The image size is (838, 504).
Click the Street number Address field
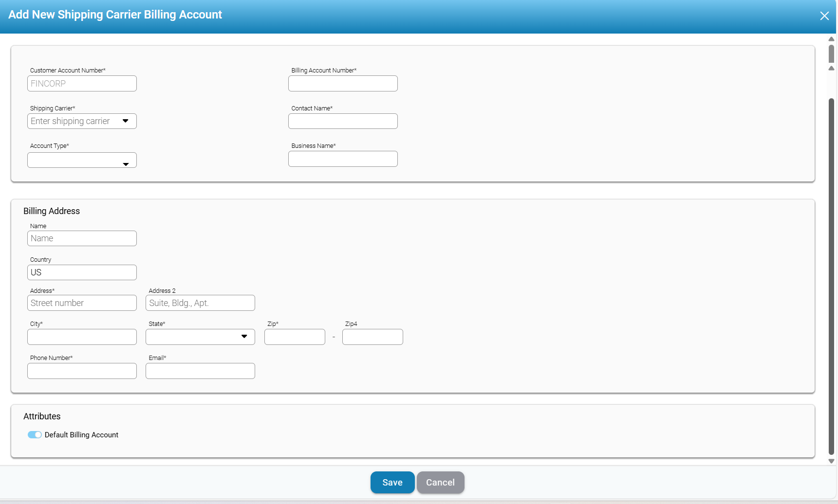(82, 303)
